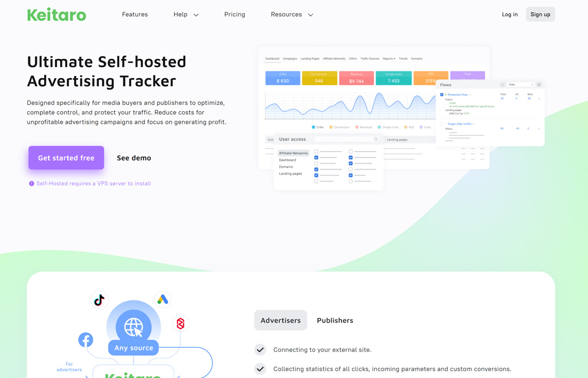Click the Revenue legend swatch under the chart
This screenshot has height=378, width=588.
click(x=357, y=127)
